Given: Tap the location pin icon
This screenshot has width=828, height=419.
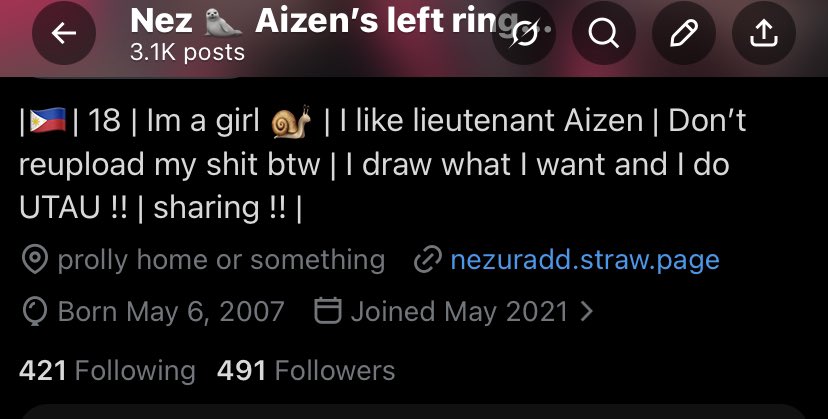Looking at the screenshot, I should [35, 260].
